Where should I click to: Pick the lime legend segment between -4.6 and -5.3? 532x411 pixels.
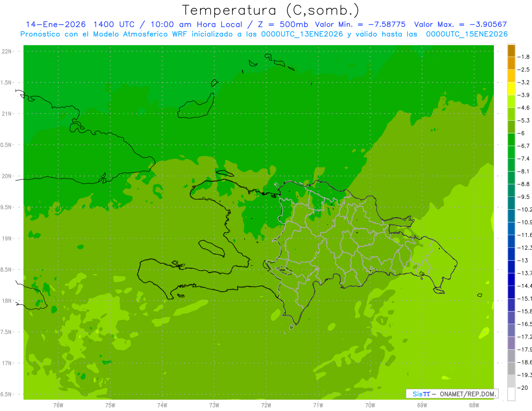(x=511, y=114)
